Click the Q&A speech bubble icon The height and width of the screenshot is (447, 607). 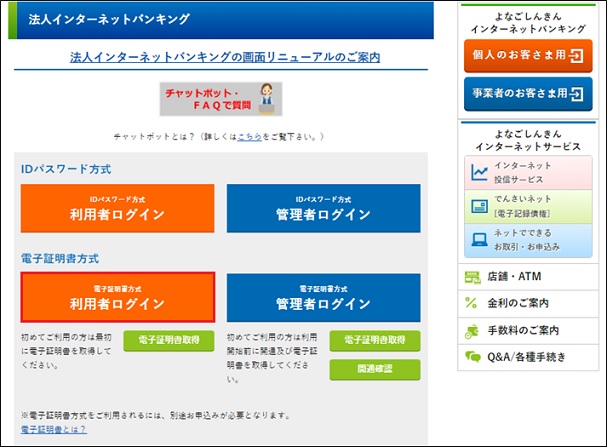[472, 356]
